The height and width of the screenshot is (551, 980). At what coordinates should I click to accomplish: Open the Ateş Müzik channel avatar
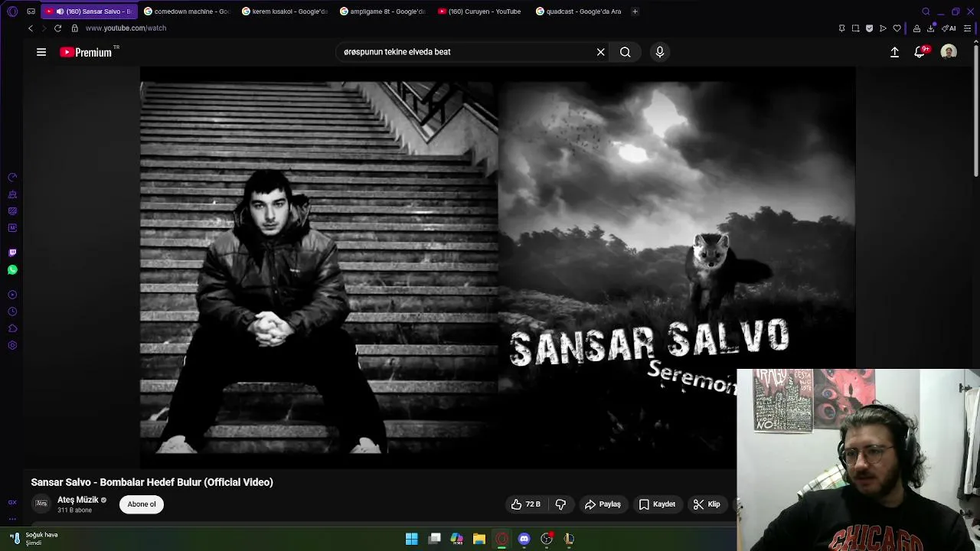click(41, 504)
